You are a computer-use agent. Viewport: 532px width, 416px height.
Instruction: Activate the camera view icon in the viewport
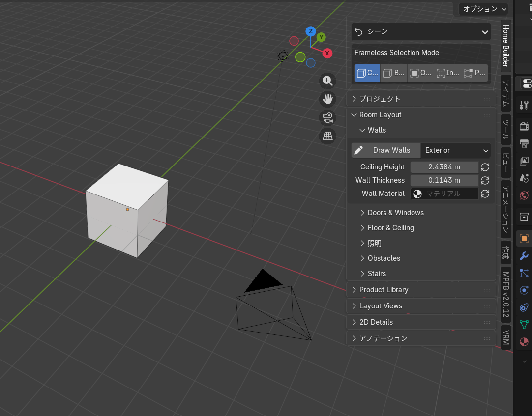tap(327, 117)
